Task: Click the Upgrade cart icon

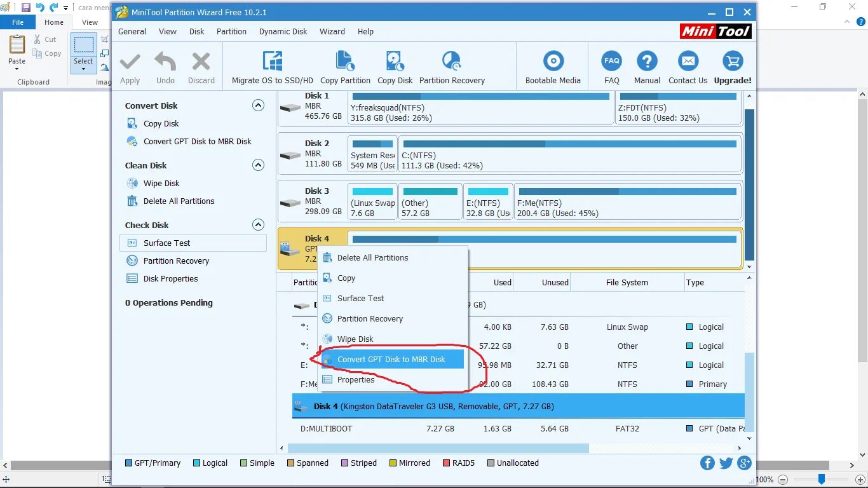Action: click(x=733, y=62)
